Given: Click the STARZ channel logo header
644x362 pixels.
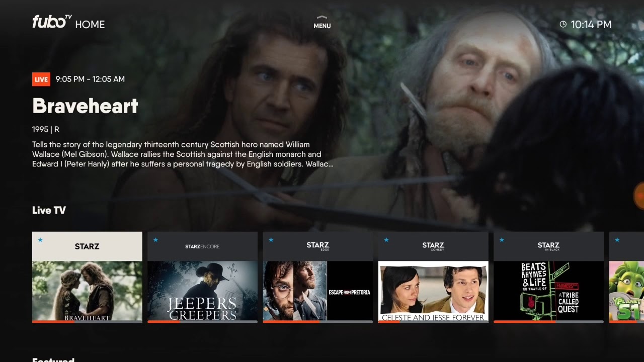Looking at the screenshot, I should [x=87, y=246].
